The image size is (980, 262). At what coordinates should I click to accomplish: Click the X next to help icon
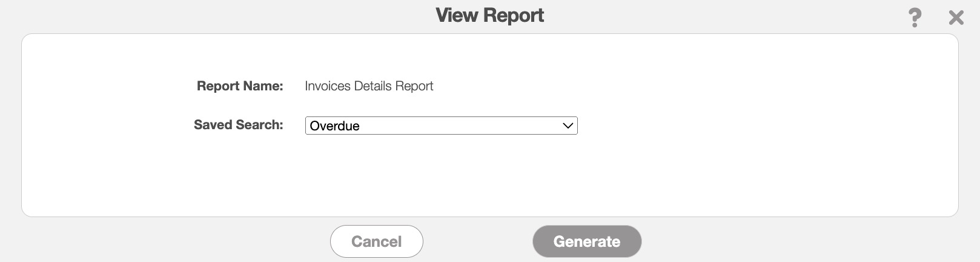pyautogui.click(x=956, y=18)
